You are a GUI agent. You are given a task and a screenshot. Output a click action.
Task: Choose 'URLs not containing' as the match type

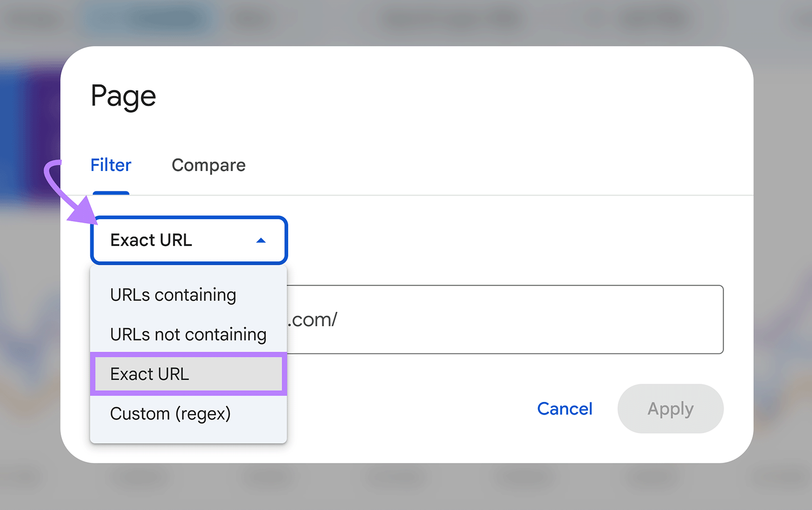click(188, 334)
